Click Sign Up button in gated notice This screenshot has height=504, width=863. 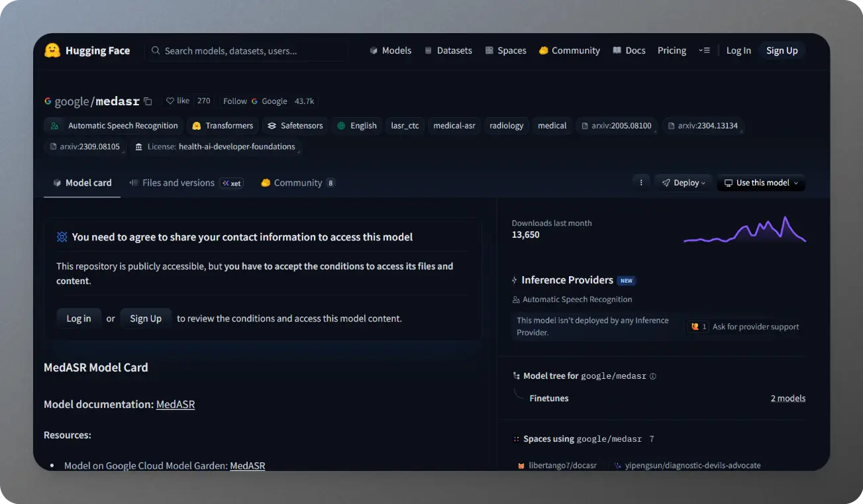pyautogui.click(x=146, y=319)
